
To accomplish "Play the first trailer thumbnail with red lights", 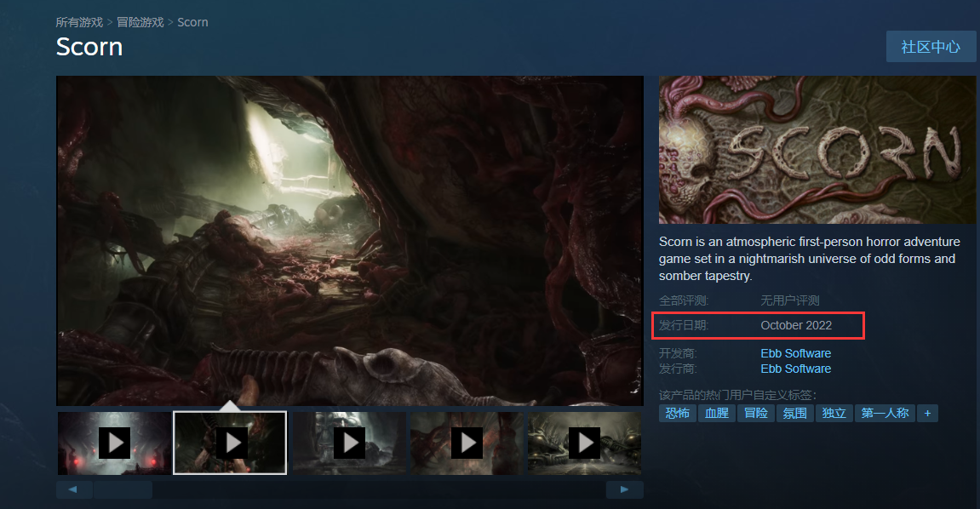I will point(114,443).
